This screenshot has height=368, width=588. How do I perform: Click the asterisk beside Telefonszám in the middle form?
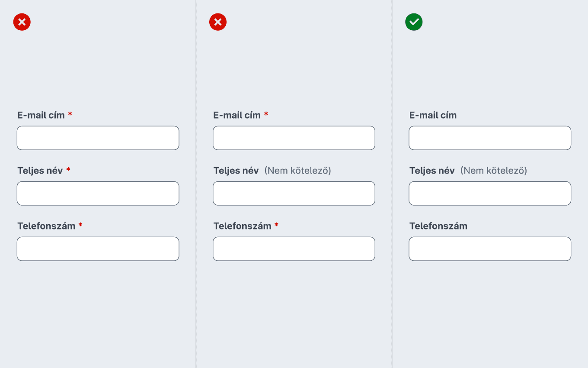pyautogui.click(x=276, y=225)
